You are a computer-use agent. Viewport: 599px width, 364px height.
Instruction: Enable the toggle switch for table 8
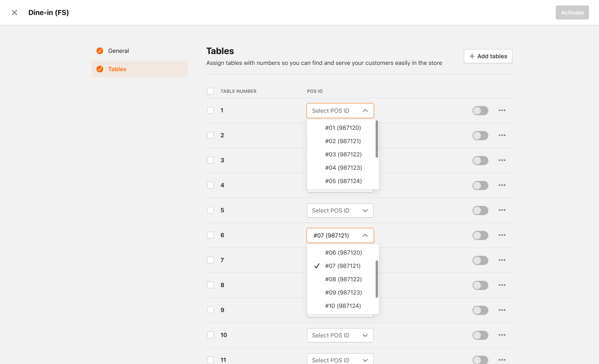480,285
